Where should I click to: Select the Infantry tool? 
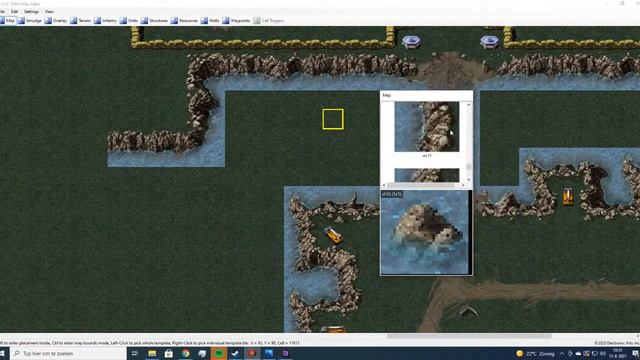[x=105, y=20]
